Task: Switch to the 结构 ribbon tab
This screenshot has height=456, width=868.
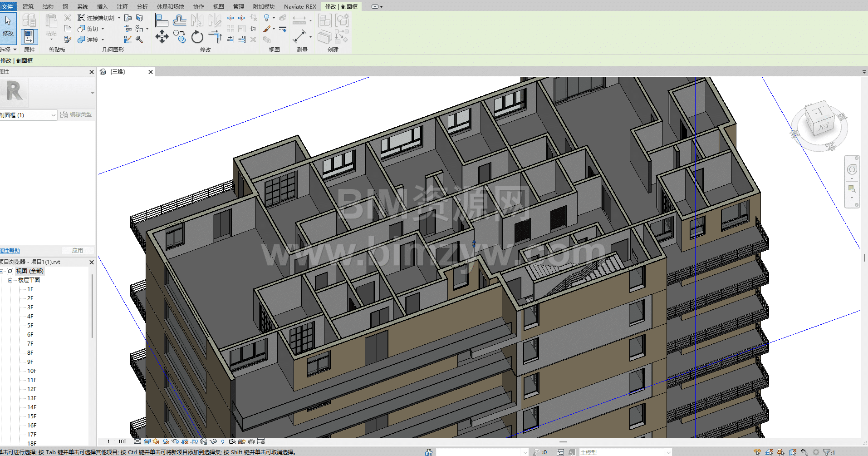Action: coord(48,6)
